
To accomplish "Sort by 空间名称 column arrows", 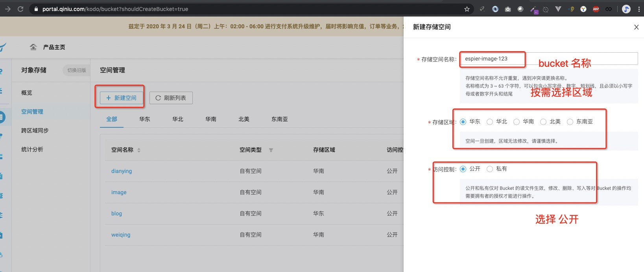I will (139, 150).
